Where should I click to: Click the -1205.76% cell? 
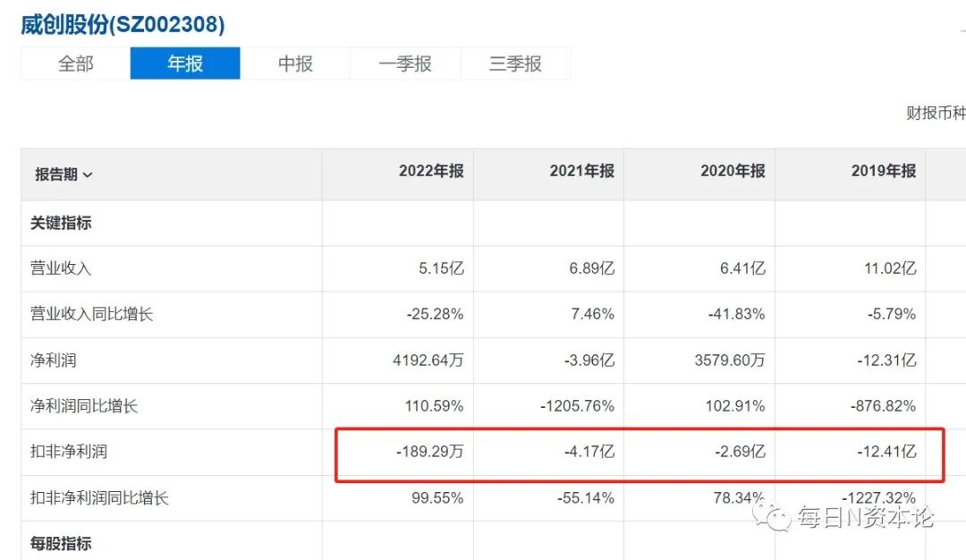(577, 406)
